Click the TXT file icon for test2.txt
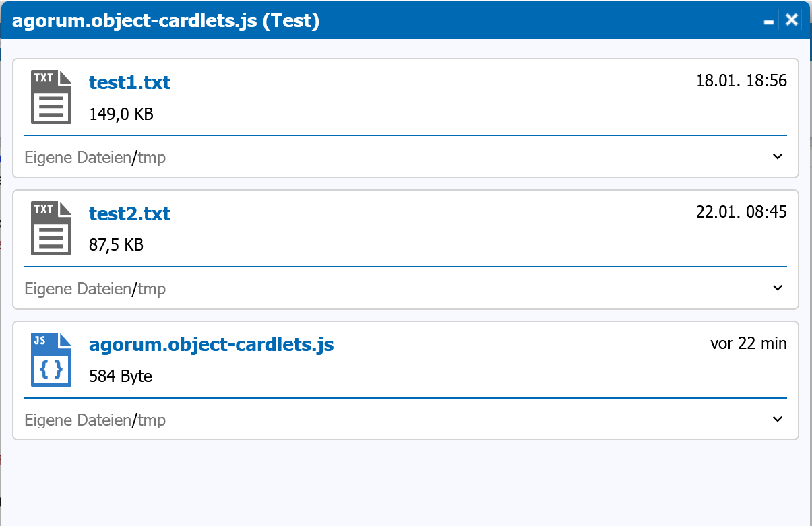Viewport: 812px width, 526px height. tap(51, 228)
